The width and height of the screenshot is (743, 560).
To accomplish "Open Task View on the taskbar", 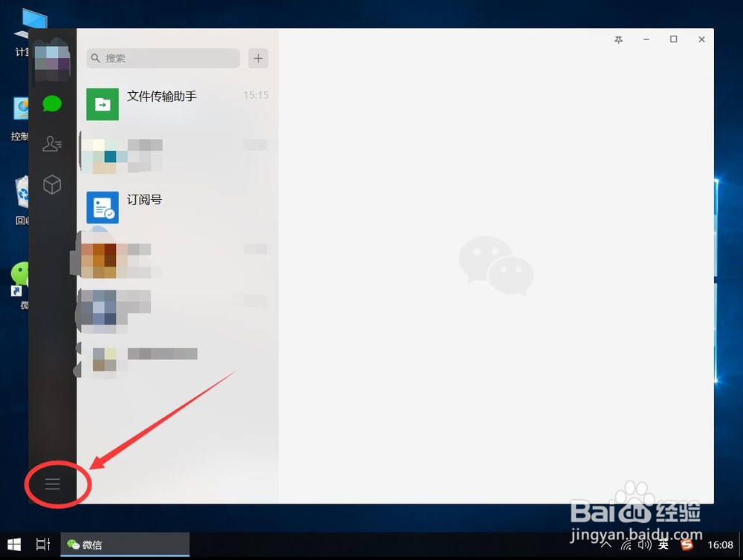I will [x=43, y=544].
